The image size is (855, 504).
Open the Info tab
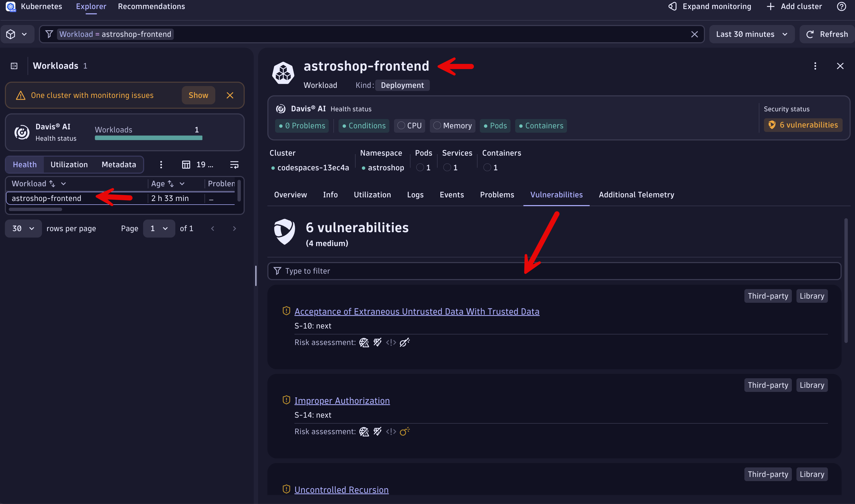[x=330, y=195]
